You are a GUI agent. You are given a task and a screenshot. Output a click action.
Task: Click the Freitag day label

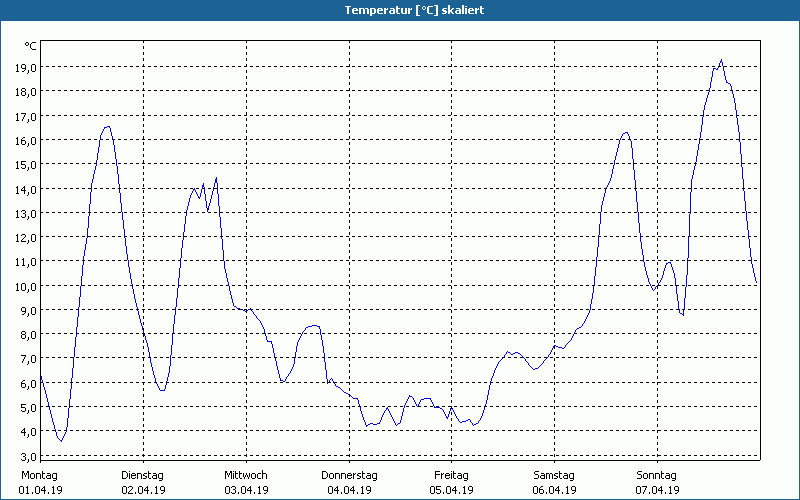click(x=452, y=476)
